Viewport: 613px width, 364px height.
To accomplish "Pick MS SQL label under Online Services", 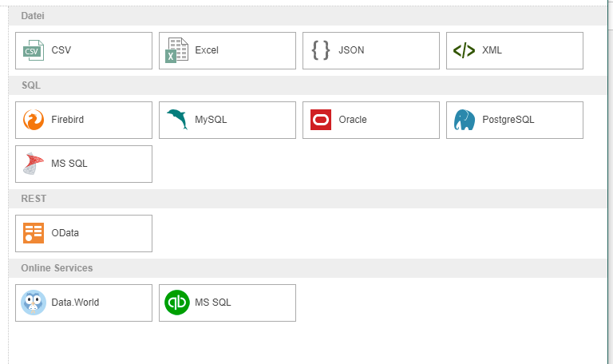I will (213, 303).
